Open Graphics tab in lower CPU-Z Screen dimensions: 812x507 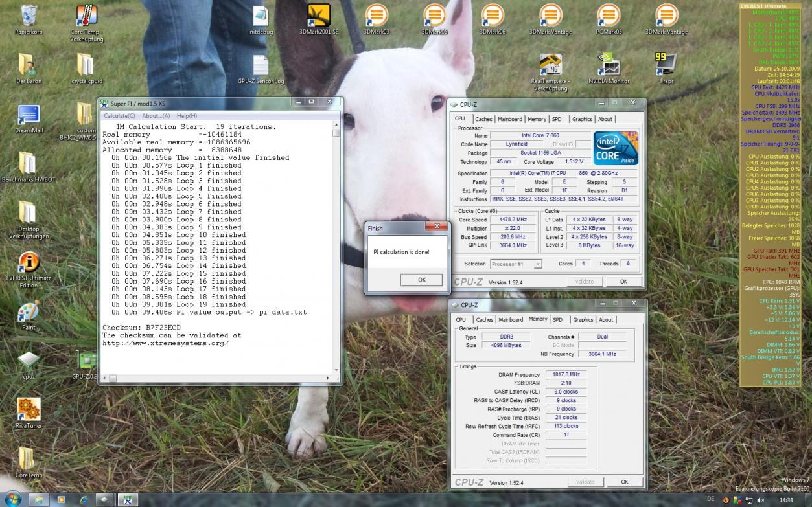click(583, 319)
